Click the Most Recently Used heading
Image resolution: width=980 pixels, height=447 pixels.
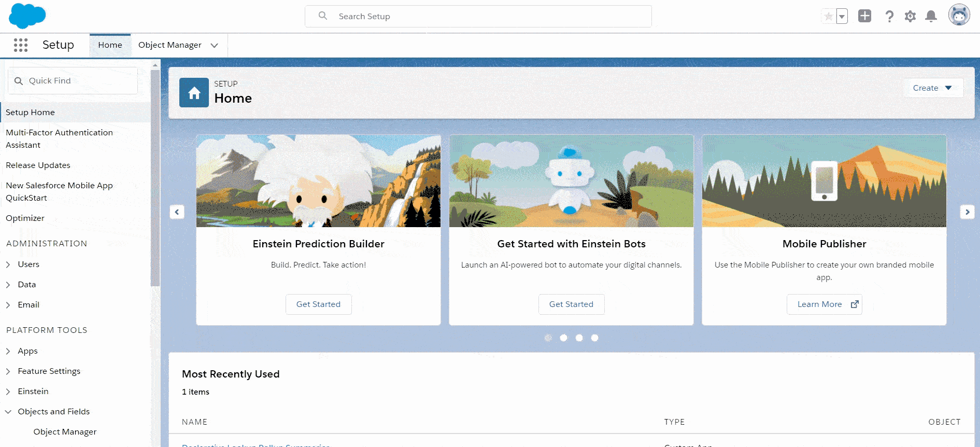231,374
